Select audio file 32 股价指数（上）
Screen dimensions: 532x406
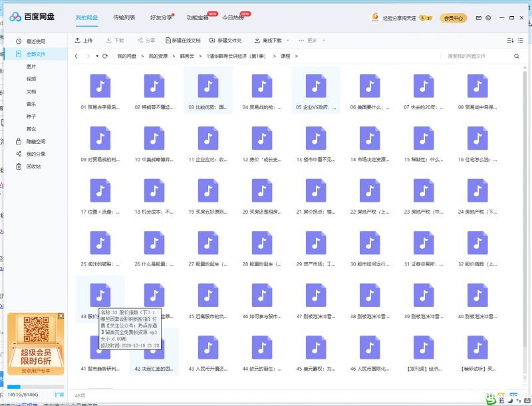tap(477, 248)
